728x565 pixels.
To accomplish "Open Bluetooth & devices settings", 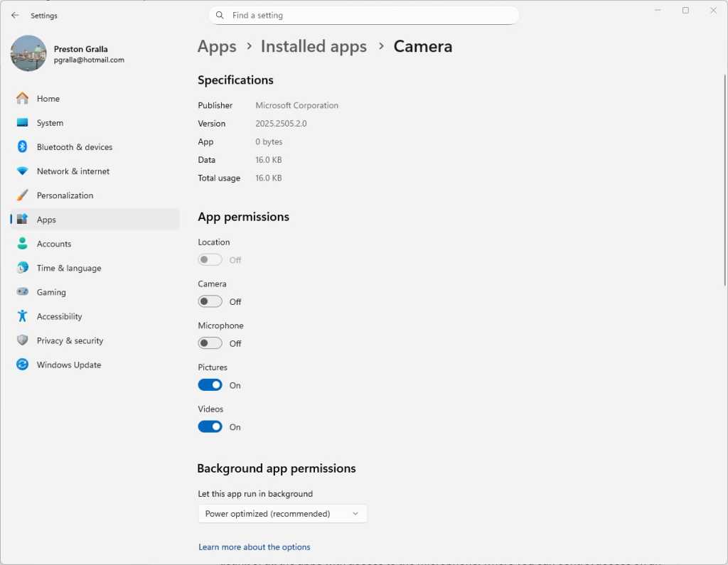I will tap(23, 146).
